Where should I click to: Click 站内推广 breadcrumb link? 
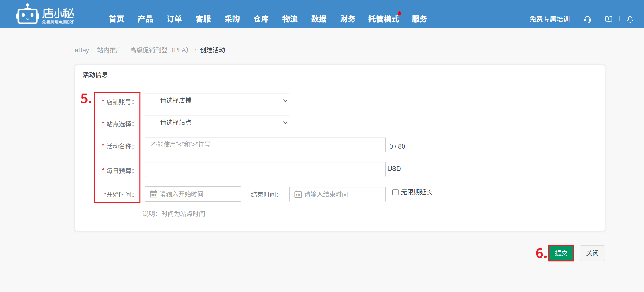point(109,50)
